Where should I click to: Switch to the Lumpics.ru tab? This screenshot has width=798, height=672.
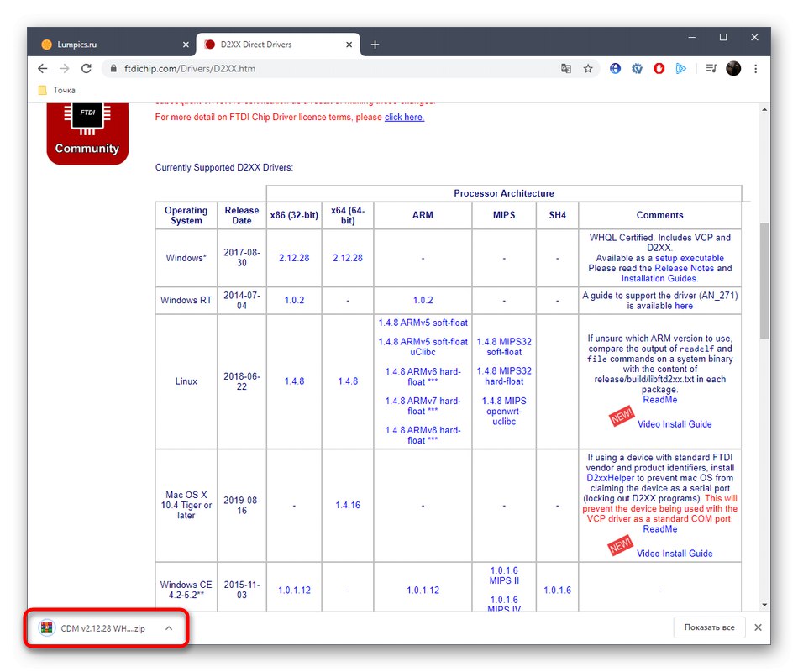(x=115, y=45)
